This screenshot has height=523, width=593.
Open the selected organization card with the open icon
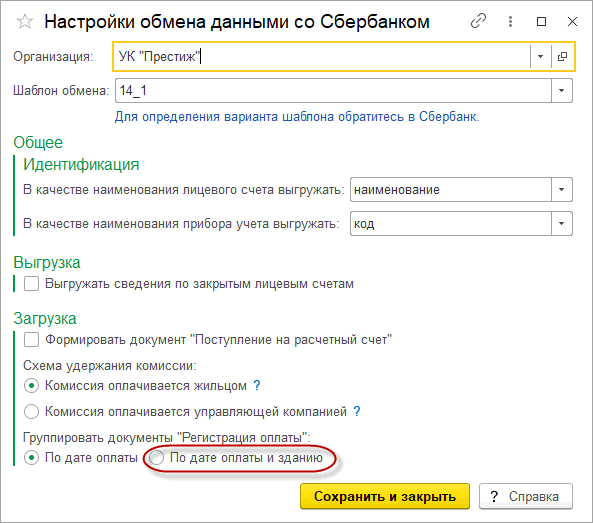[562, 56]
